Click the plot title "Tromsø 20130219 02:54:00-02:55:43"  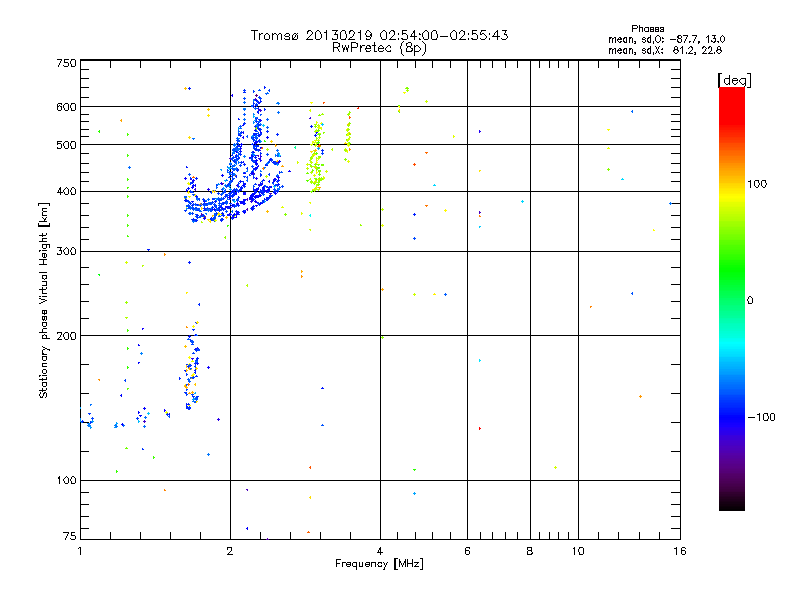379,35
